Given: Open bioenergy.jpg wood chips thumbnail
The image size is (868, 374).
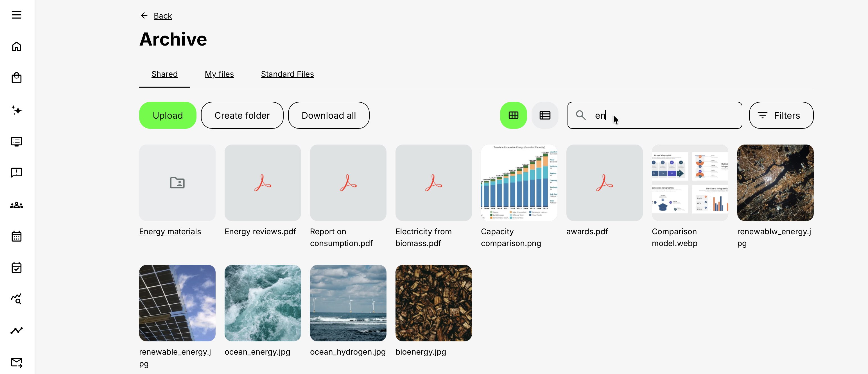Looking at the screenshot, I should tap(433, 303).
